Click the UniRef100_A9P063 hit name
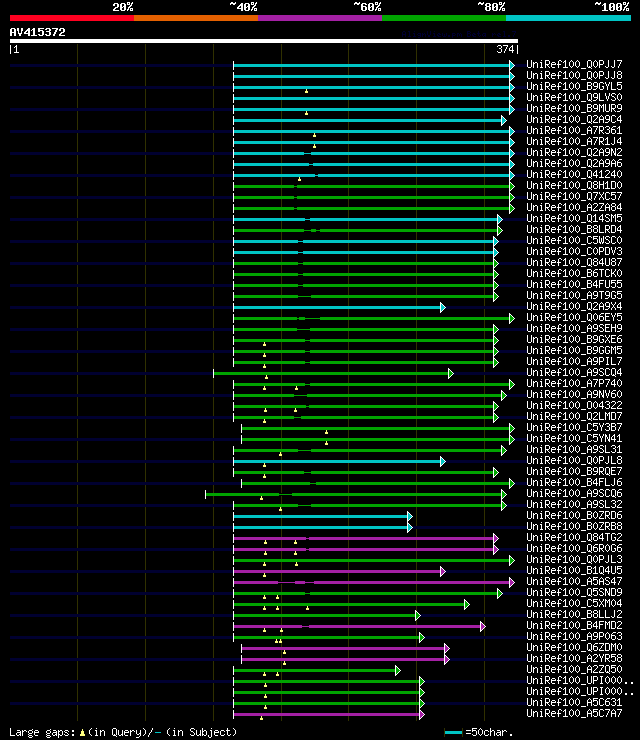The height and width of the screenshot is (740, 640). [x=574, y=636]
